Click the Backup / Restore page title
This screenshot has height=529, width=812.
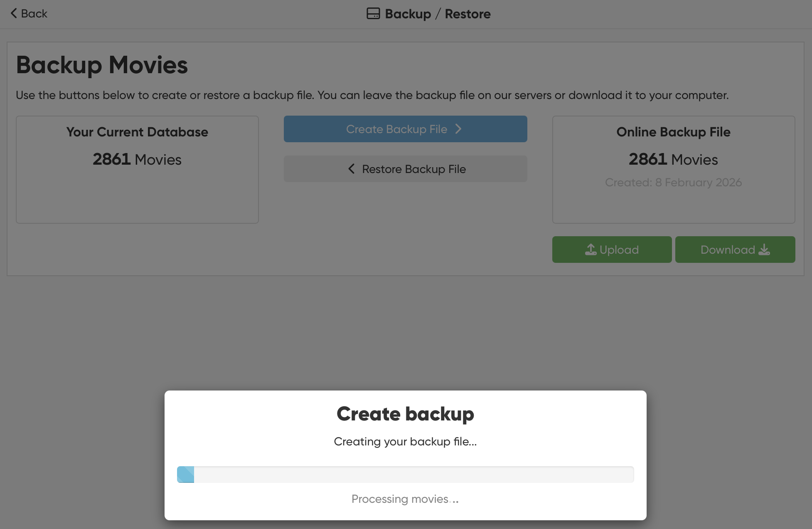[x=438, y=14]
